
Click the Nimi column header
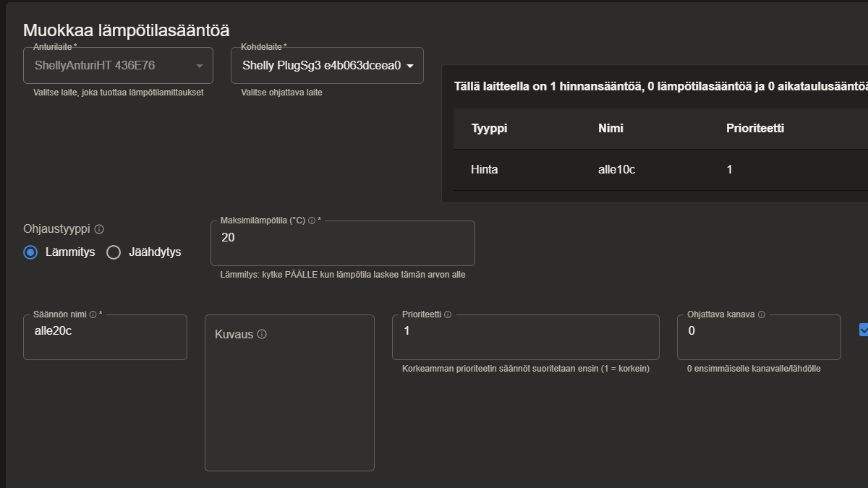(x=610, y=129)
